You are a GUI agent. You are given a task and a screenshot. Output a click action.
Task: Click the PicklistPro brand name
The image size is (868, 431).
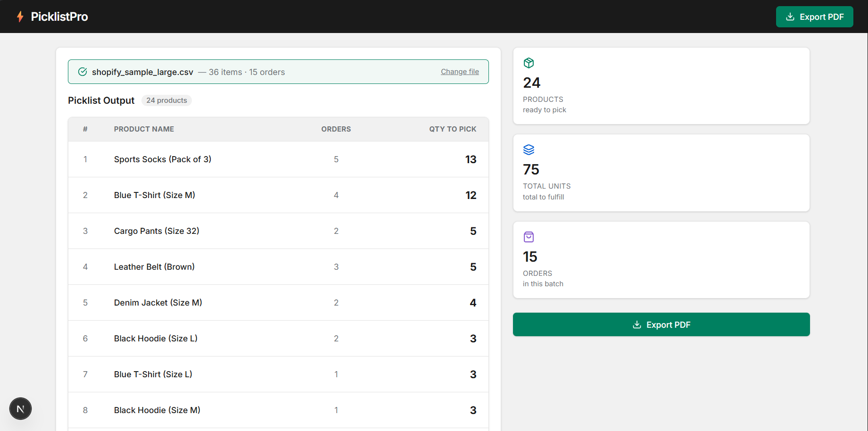tap(59, 17)
